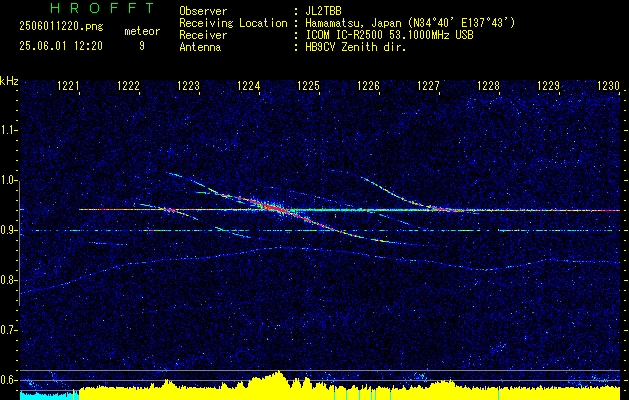Click the 0.6 kHz axis label

[8, 380]
